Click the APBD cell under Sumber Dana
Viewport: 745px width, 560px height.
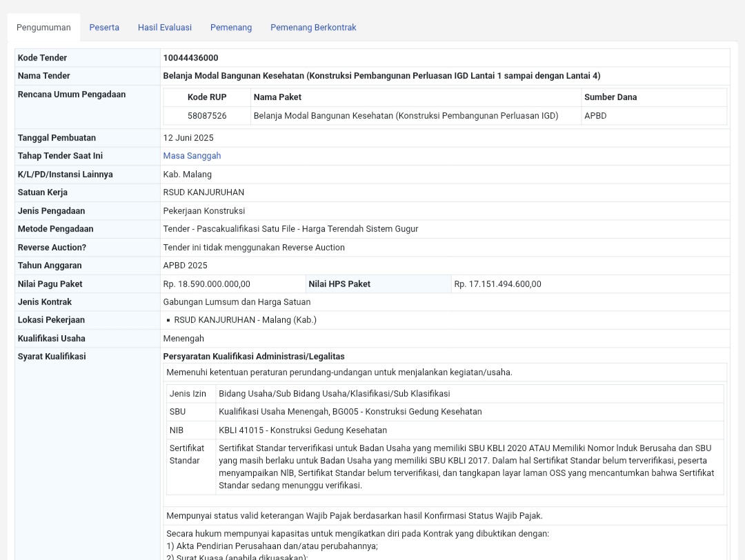pos(595,116)
